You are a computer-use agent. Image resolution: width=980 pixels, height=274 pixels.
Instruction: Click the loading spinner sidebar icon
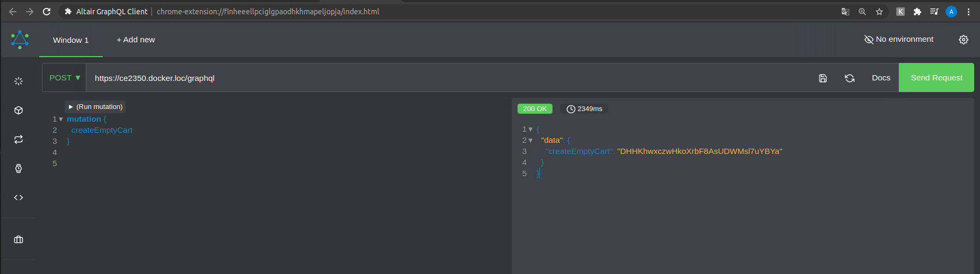19,81
